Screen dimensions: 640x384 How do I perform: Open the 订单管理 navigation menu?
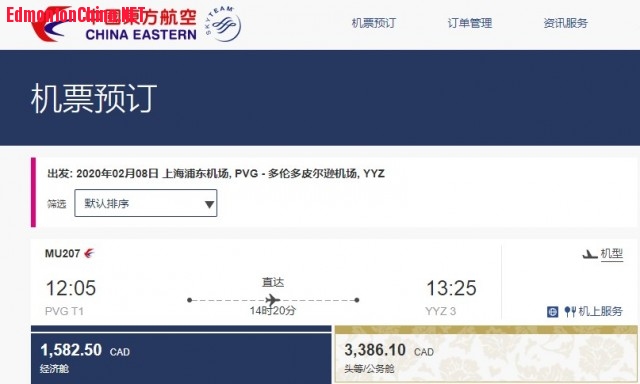click(469, 23)
